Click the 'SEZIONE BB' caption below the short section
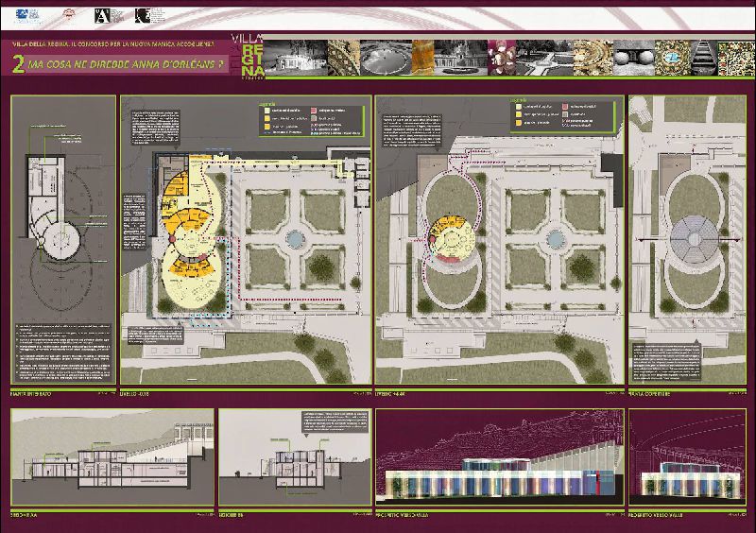Screen dimensions: 756x533 click(x=231, y=515)
